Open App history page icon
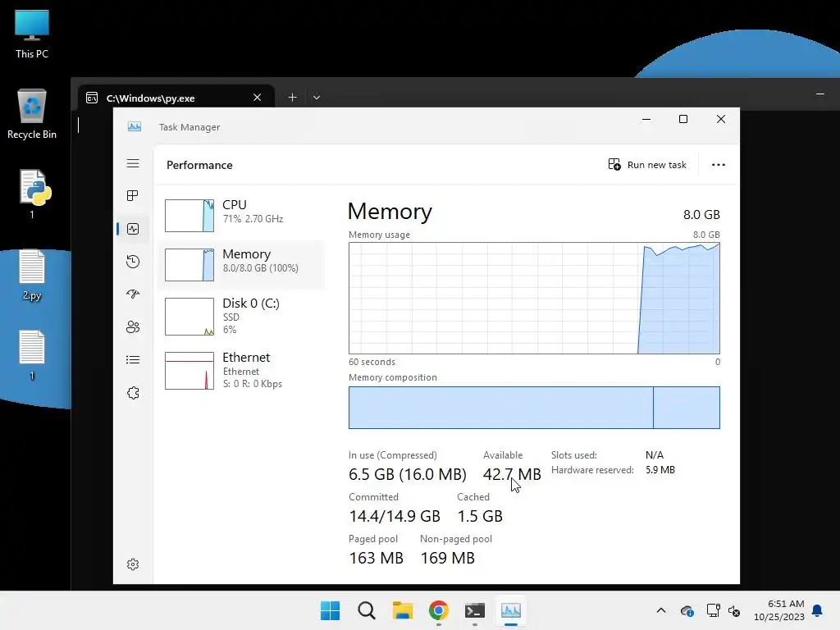Screen dimensions: 840x630 click(133, 262)
